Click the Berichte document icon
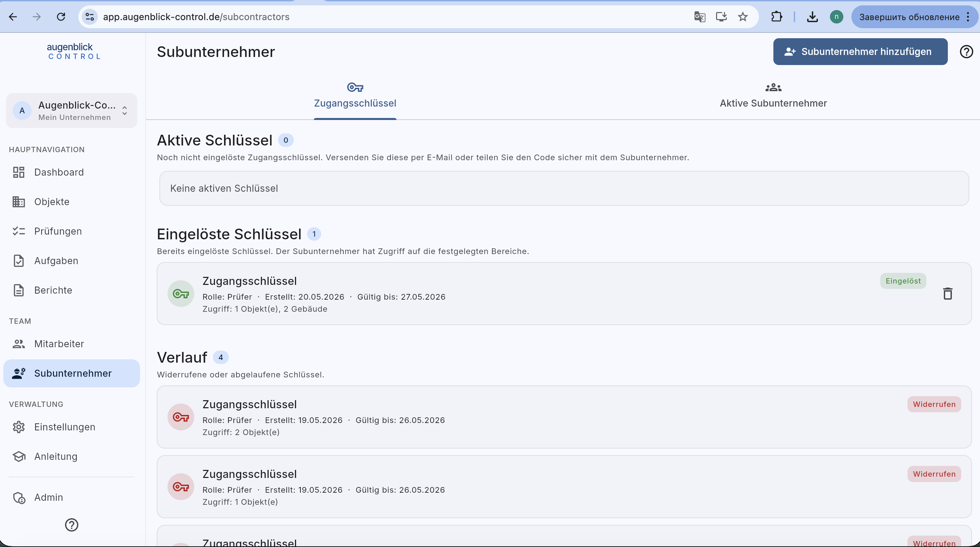This screenshot has height=547, width=980. point(19,290)
